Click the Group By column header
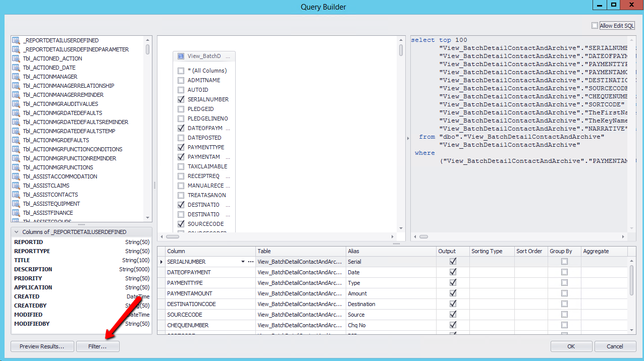The width and height of the screenshot is (644, 361). pos(564,251)
